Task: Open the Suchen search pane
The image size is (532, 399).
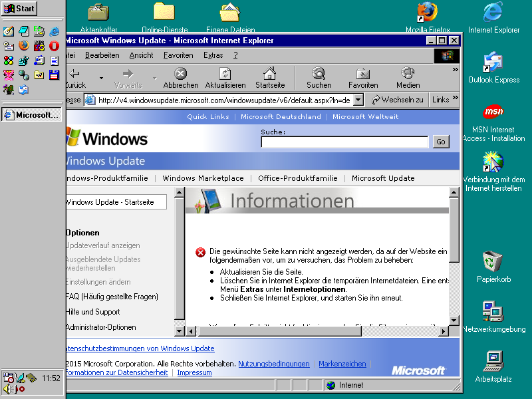Action: click(x=319, y=78)
